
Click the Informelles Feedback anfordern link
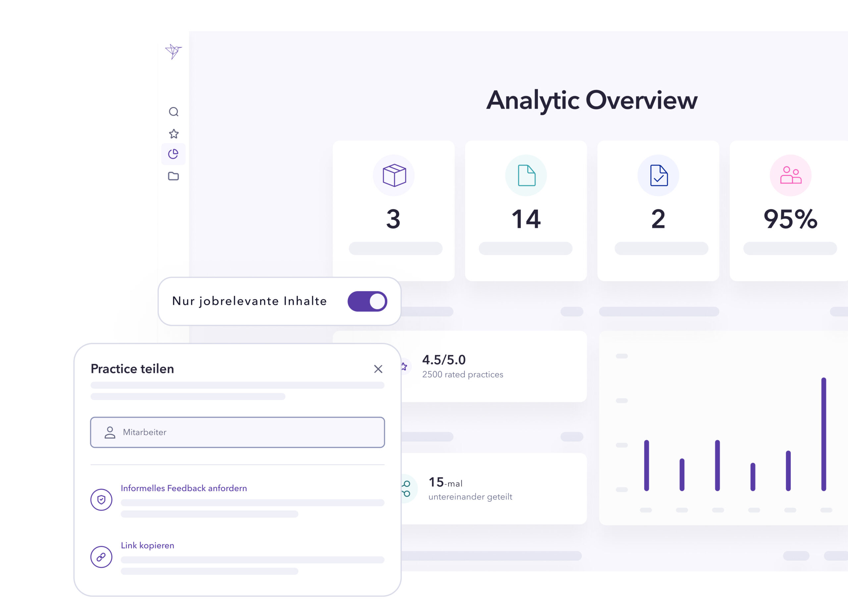point(184,488)
